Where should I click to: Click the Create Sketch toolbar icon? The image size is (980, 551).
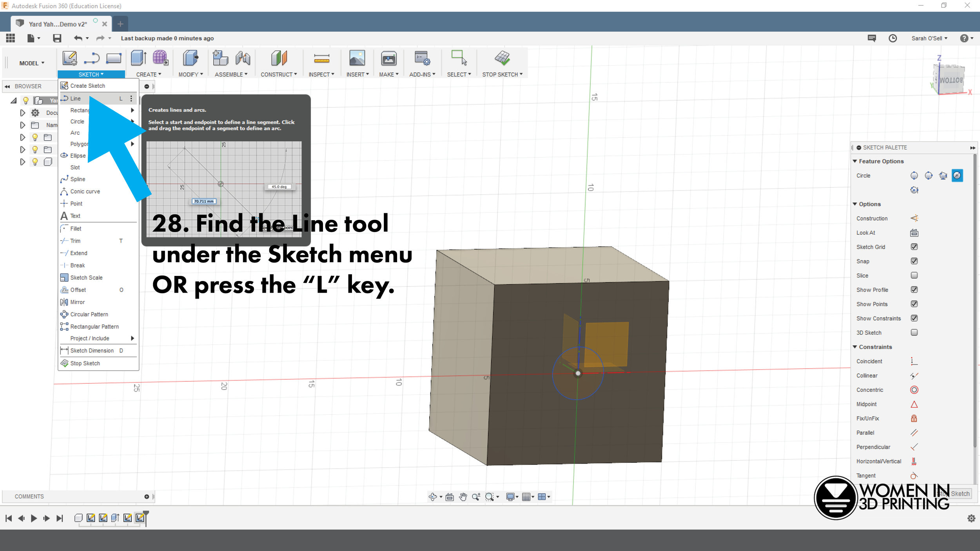tap(70, 58)
